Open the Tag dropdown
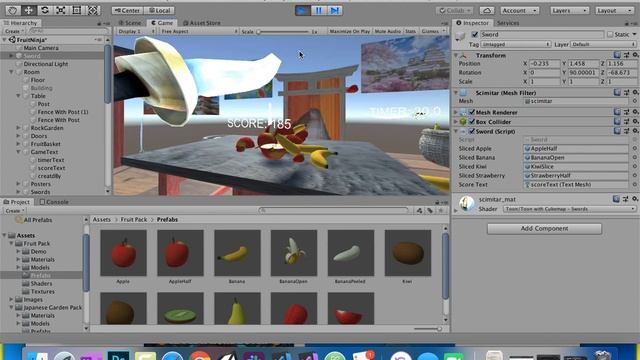640x360 pixels. 515,44
